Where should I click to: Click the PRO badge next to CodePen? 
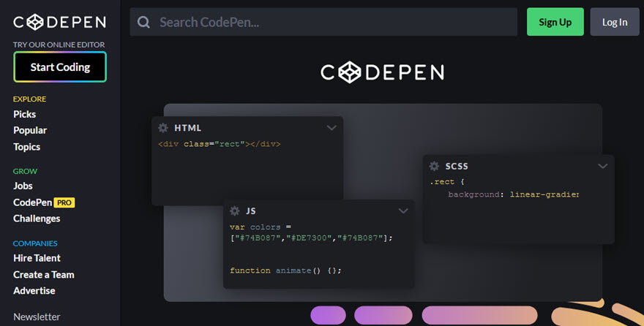click(x=64, y=202)
